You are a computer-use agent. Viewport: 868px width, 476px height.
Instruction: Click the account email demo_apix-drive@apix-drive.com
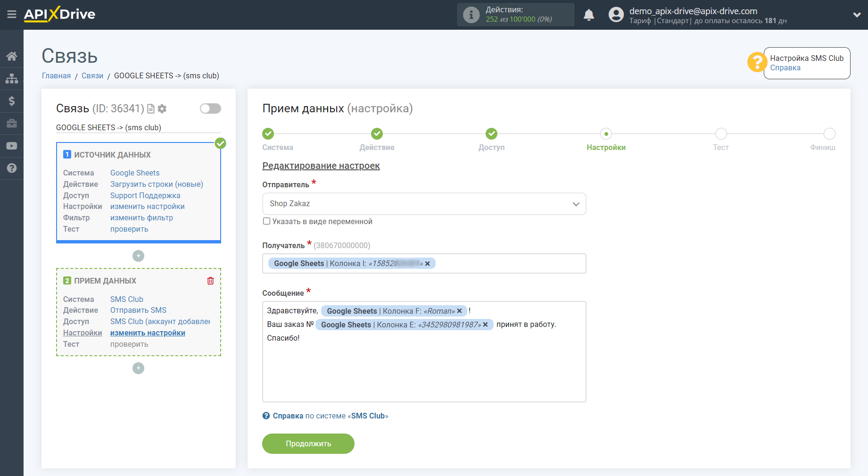[x=693, y=11]
